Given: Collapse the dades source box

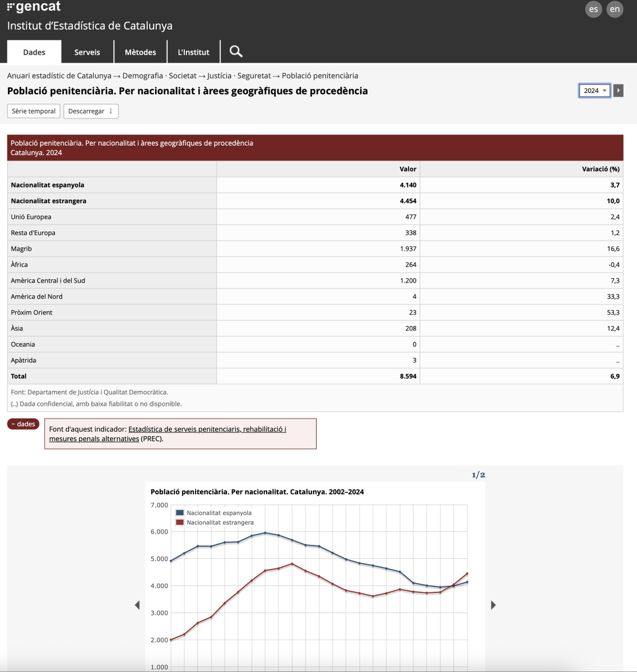Looking at the screenshot, I should pyautogui.click(x=23, y=424).
